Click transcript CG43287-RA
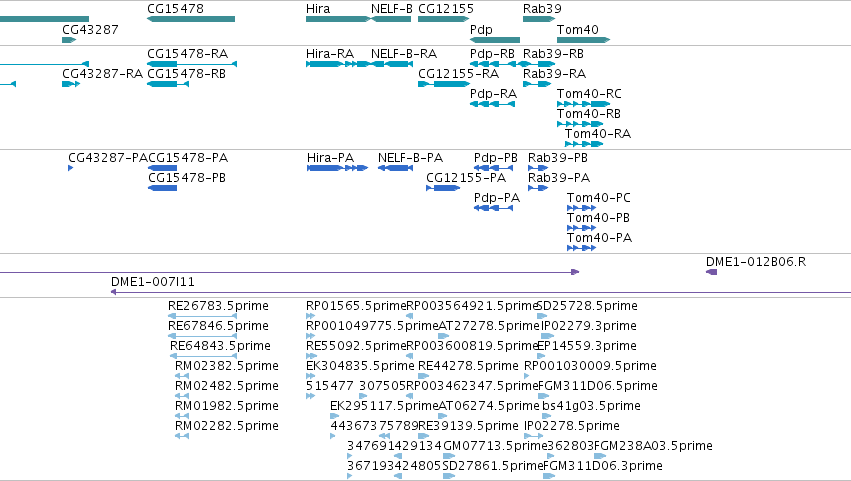 coord(71,84)
